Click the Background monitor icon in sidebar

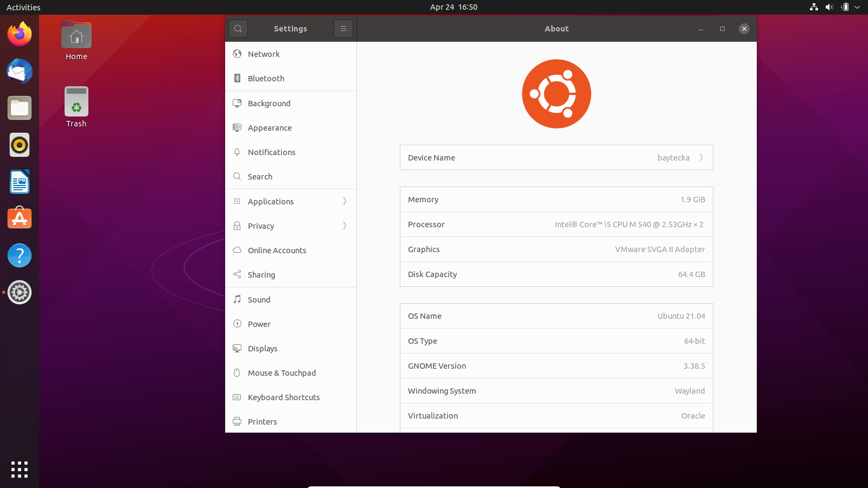pos(237,103)
